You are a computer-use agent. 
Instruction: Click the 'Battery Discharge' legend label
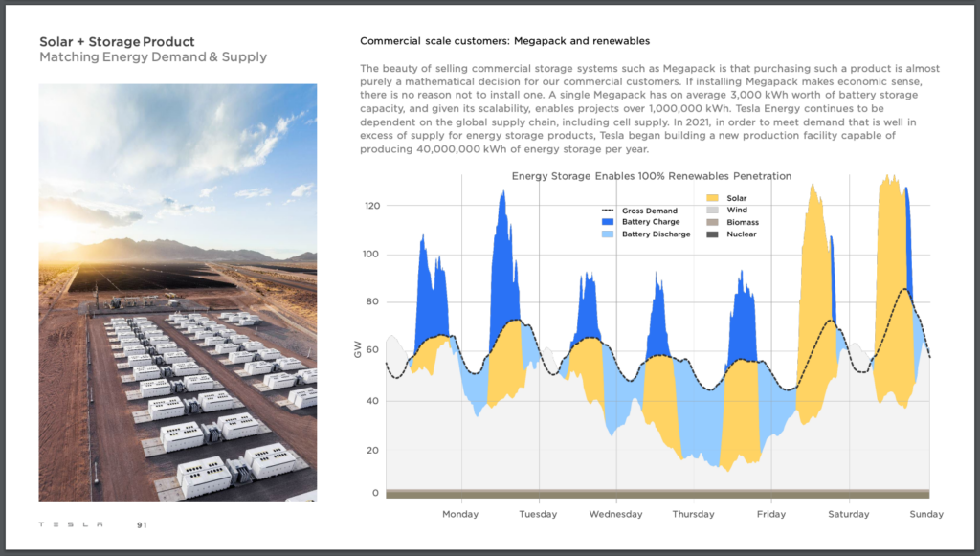click(x=657, y=234)
